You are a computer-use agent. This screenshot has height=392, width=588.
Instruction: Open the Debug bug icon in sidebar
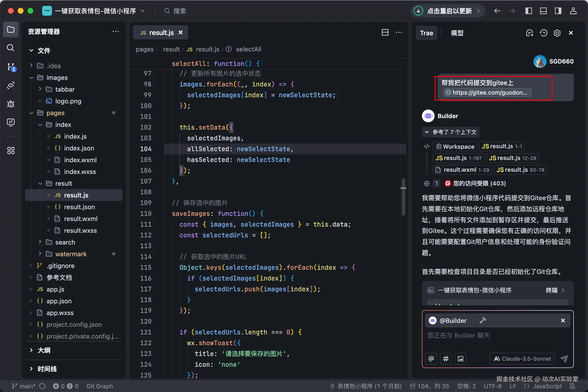pos(11,103)
